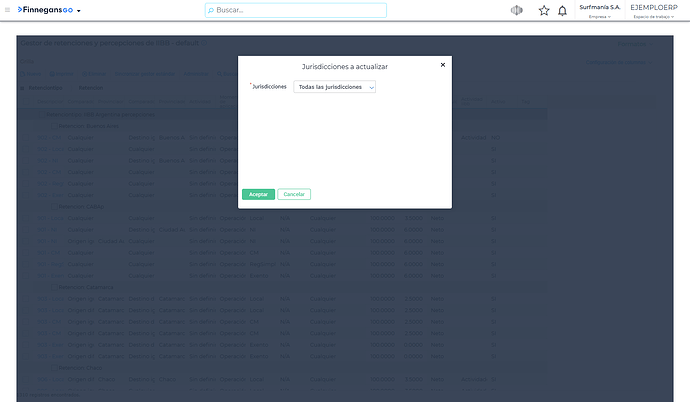
Task: Click the Eliminar toolbar button in background
Action: [x=94, y=74]
